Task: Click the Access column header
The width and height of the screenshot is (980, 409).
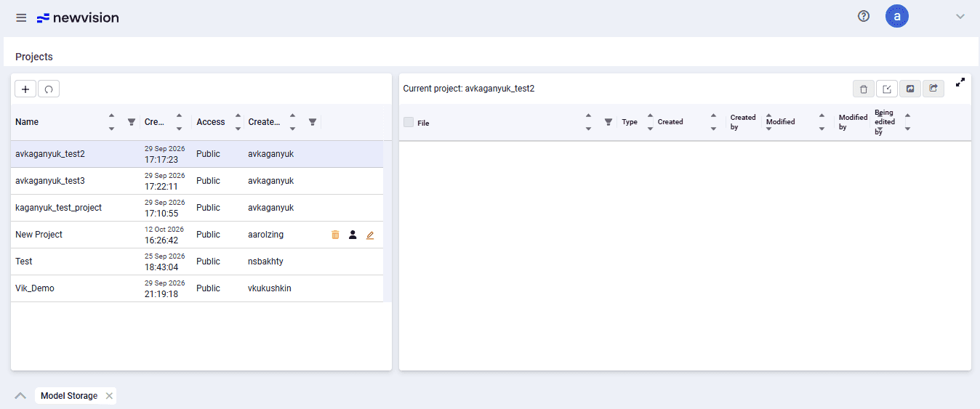Action: click(211, 122)
